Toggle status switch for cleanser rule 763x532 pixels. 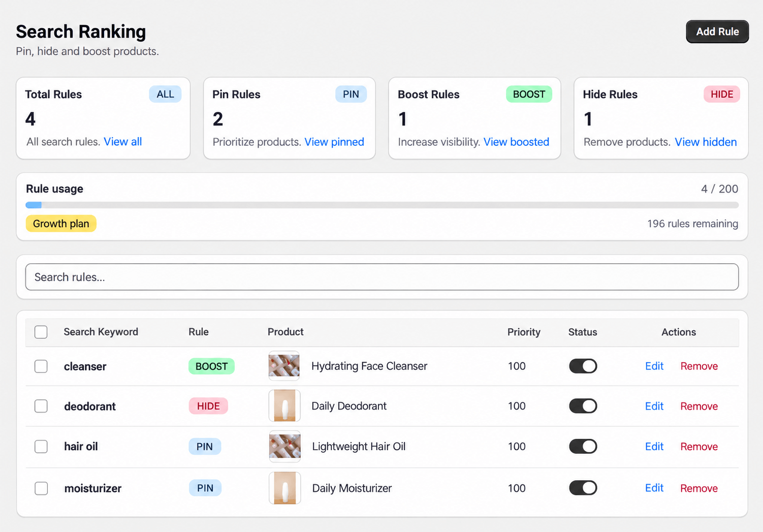click(583, 366)
